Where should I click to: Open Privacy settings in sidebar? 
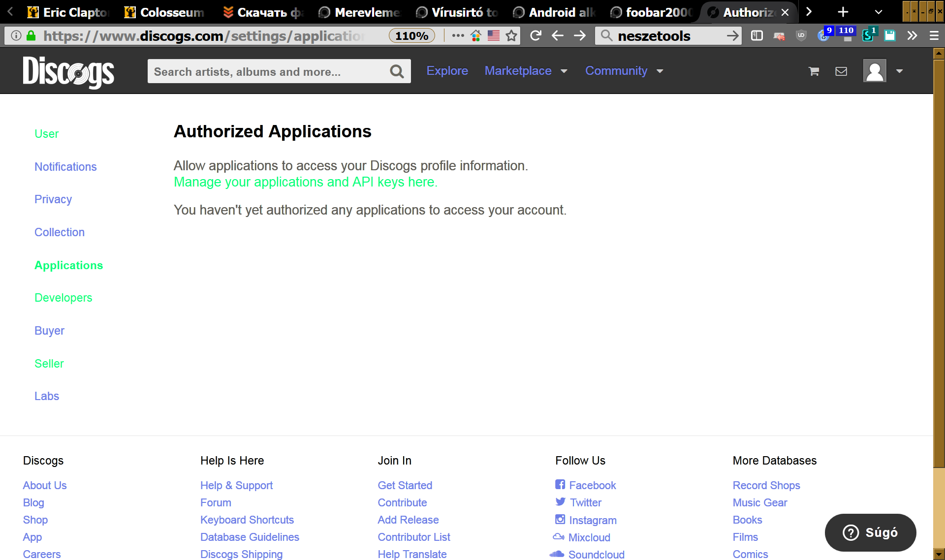(x=53, y=199)
